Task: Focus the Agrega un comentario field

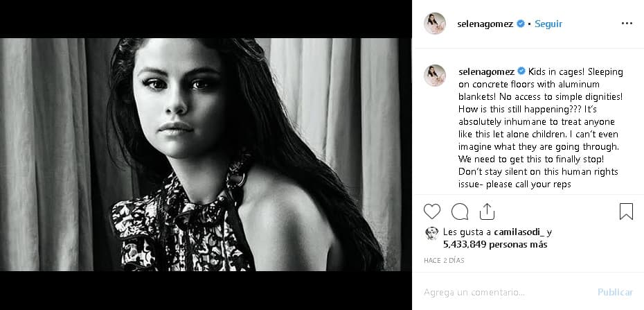Action: click(x=506, y=293)
